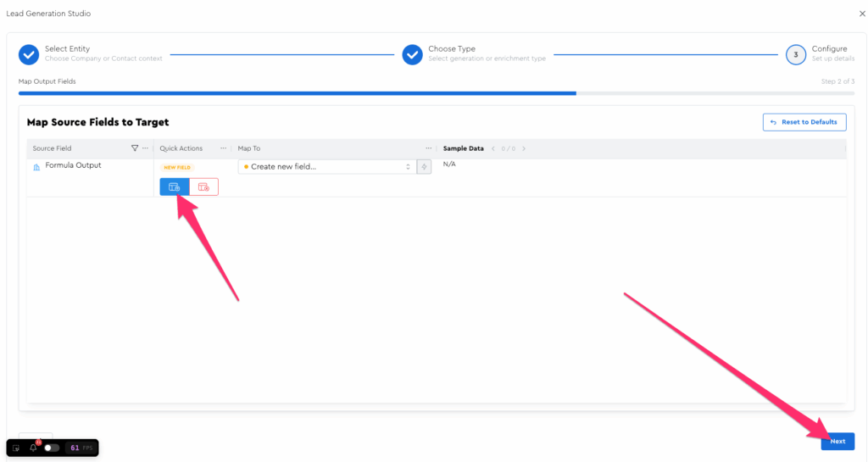This screenshot has height=462, width=868.
Task: Go to the Select Entity step
Action: [29, 54]
